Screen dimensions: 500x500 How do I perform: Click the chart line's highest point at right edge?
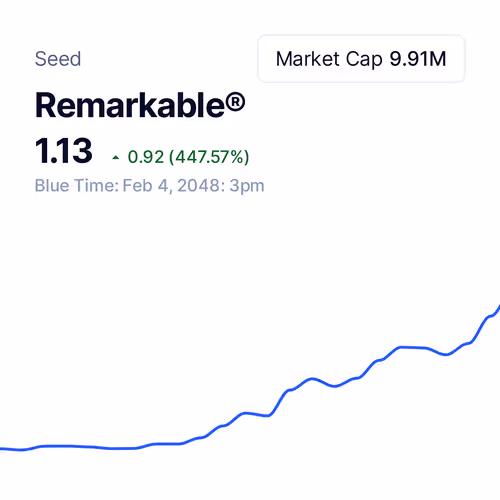[x=498, y=308]
